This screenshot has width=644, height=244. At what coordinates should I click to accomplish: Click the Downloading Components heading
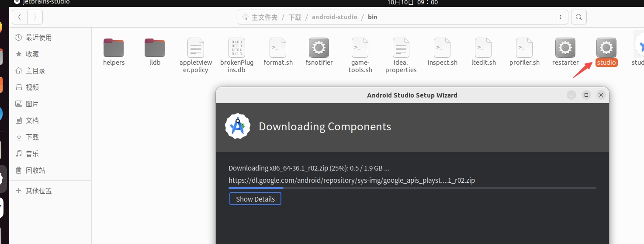coord(325,127)
